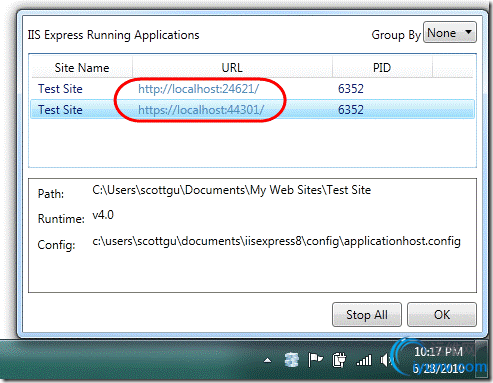The image size is (493, 383).
Task: Select the Test Site row with http URL
Action: [252, 89]
